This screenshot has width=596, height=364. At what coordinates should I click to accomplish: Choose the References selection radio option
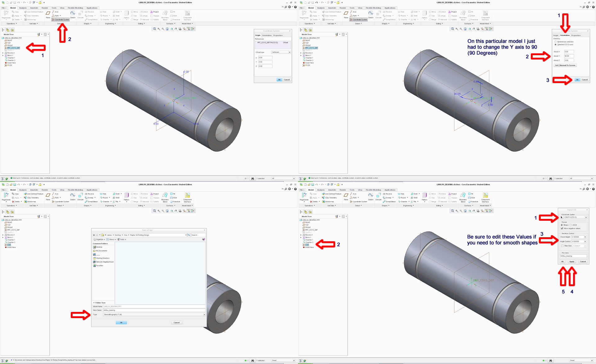[x=556, y=42]
